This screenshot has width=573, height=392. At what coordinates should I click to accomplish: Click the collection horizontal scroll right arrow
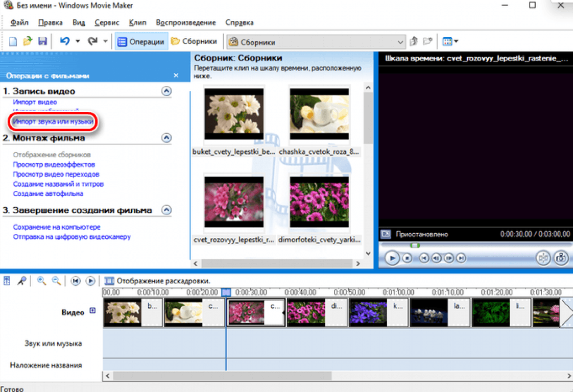[x=358, y=263]
